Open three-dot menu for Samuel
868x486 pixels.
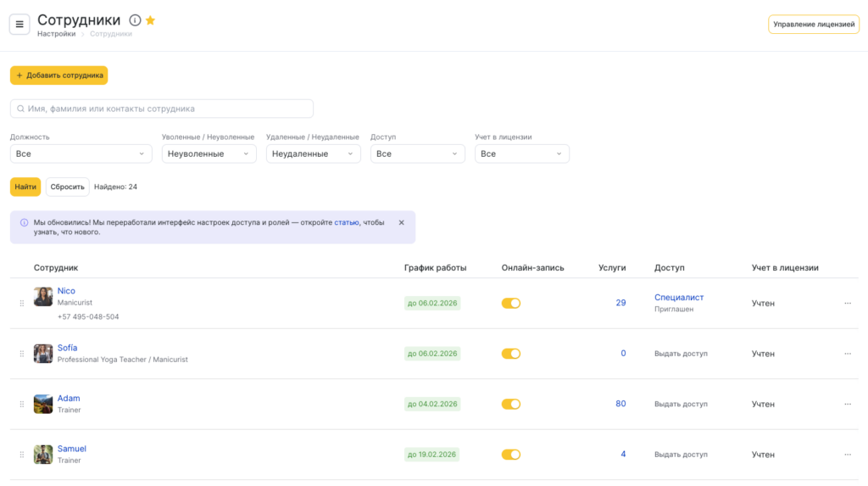tap(847, 455)
